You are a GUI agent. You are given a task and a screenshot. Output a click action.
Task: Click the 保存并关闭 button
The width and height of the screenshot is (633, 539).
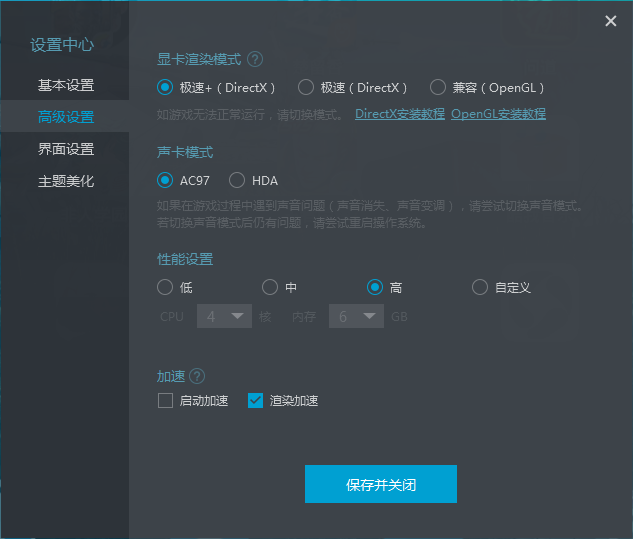pyautogui.click(x=380, y=484)
